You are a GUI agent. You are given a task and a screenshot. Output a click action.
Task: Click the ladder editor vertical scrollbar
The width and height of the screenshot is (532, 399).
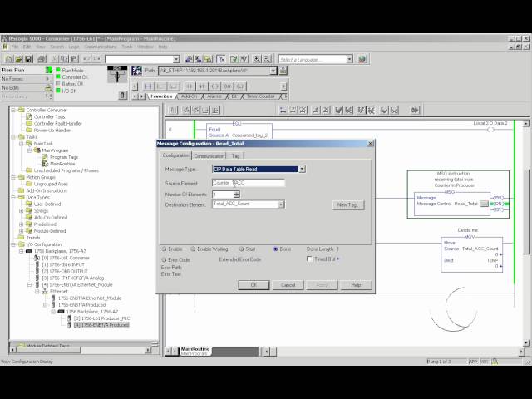click(x=526, y=233)
